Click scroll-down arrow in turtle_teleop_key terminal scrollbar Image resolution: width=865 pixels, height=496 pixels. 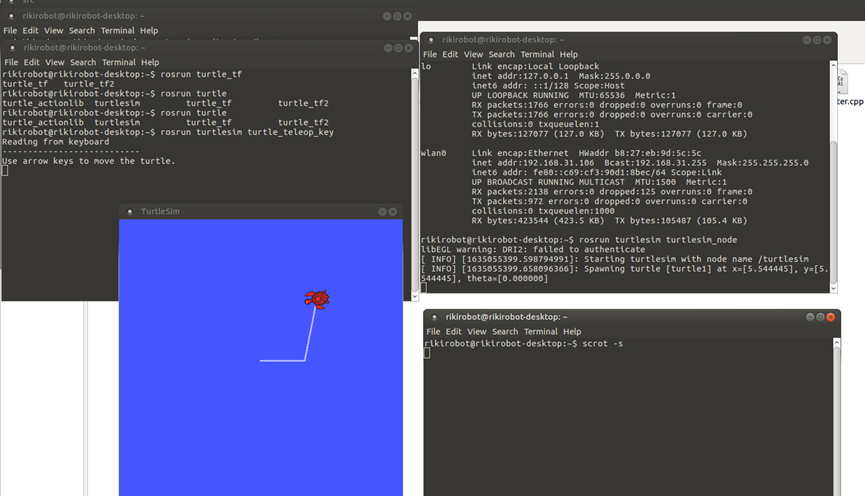coord(415,296)
